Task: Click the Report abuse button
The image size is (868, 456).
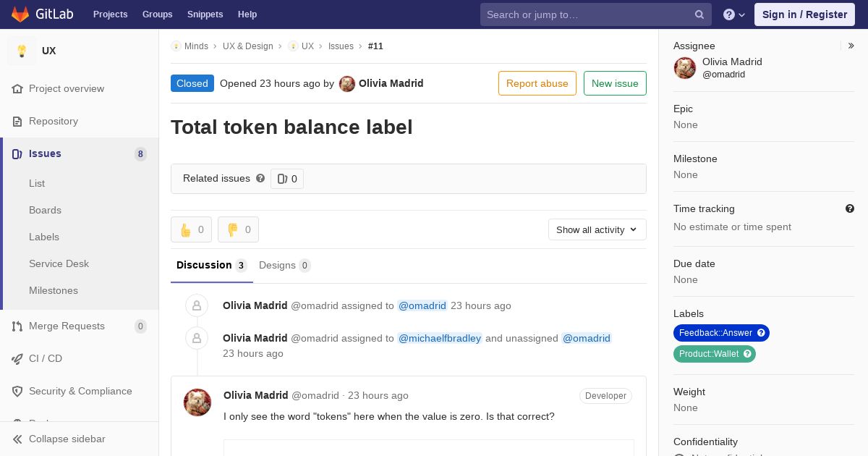Action: tap(537, 83)
